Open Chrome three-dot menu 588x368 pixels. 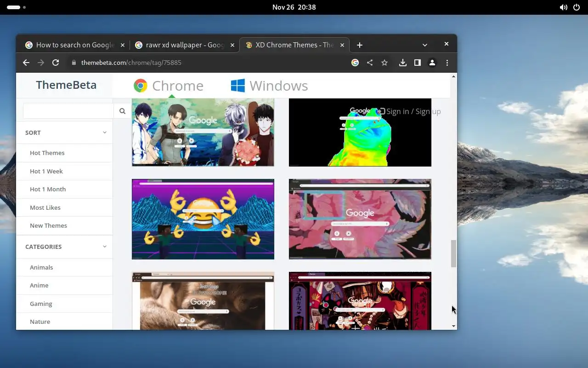[447, 63]
